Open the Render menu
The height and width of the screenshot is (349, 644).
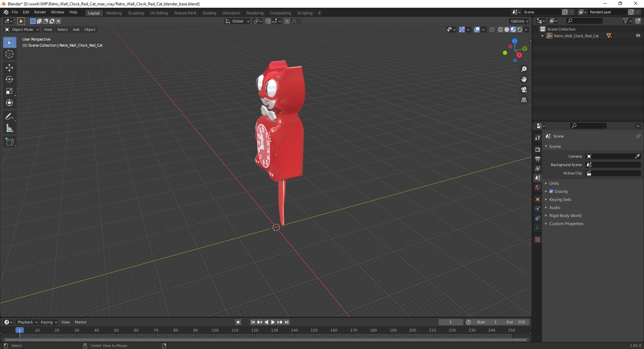point(40,12)
